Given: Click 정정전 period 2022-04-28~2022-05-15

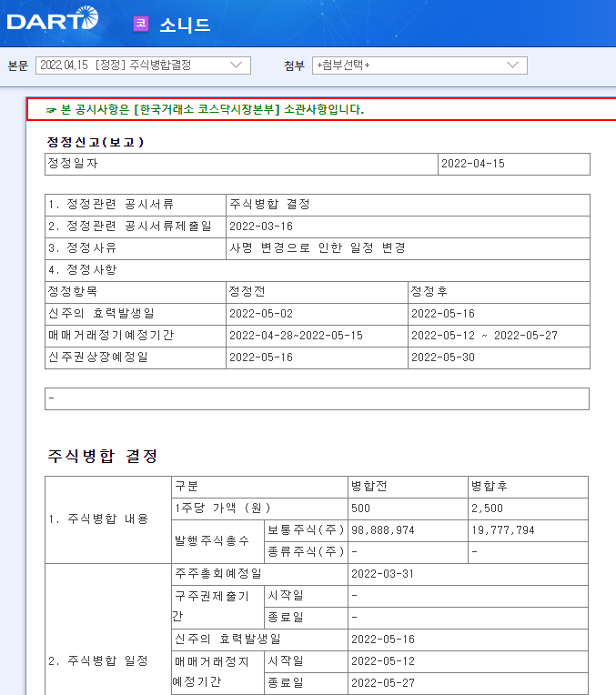Looking at the screenshot, I should [296, 336].
